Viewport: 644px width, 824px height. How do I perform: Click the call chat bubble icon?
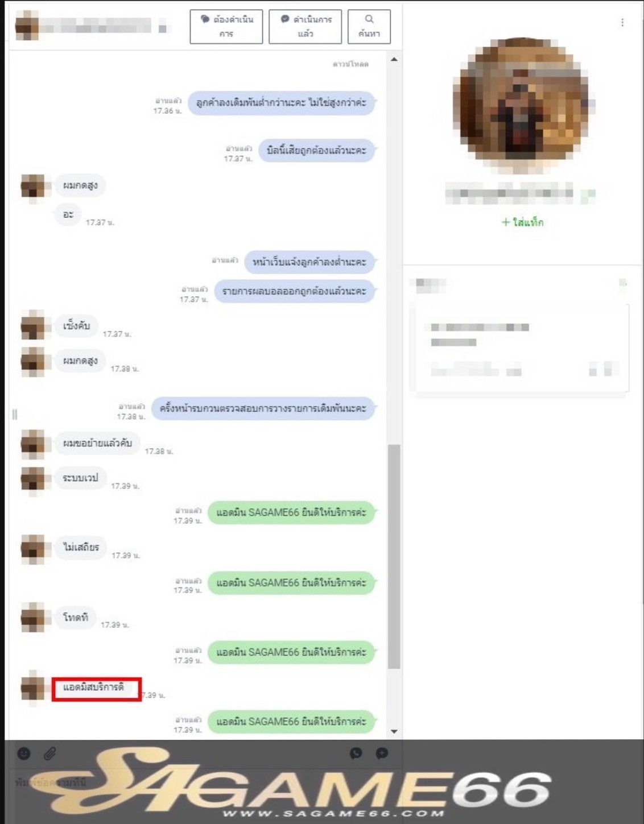pos(356,753)
